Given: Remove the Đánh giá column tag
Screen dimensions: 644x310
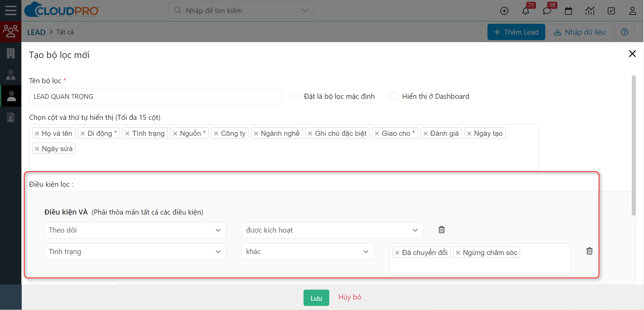Looking at the screenshot, I should pos(425,133).
